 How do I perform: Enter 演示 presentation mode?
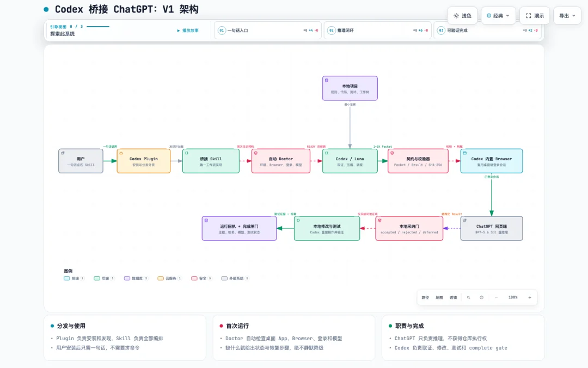[535, 16]
